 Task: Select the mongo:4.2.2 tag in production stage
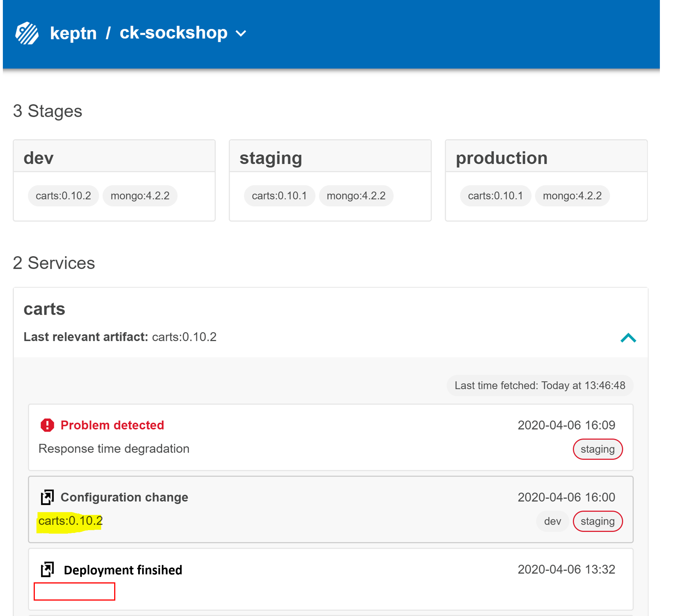pyautogui.click(x=573, y=196)
